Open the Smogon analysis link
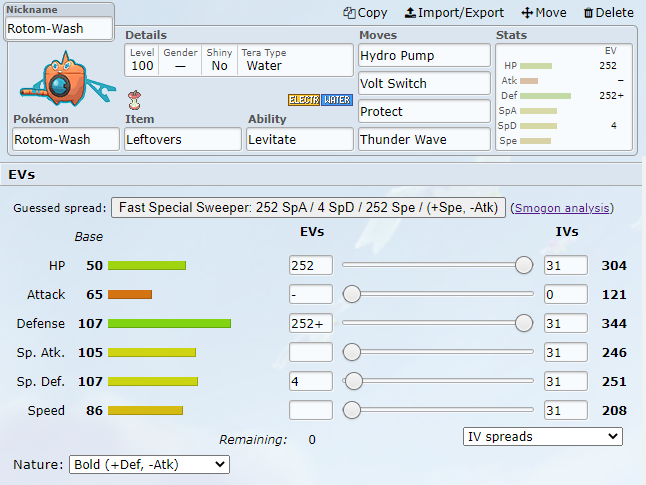Viewport: 646px width, 485px height. [x=562, y=208]
